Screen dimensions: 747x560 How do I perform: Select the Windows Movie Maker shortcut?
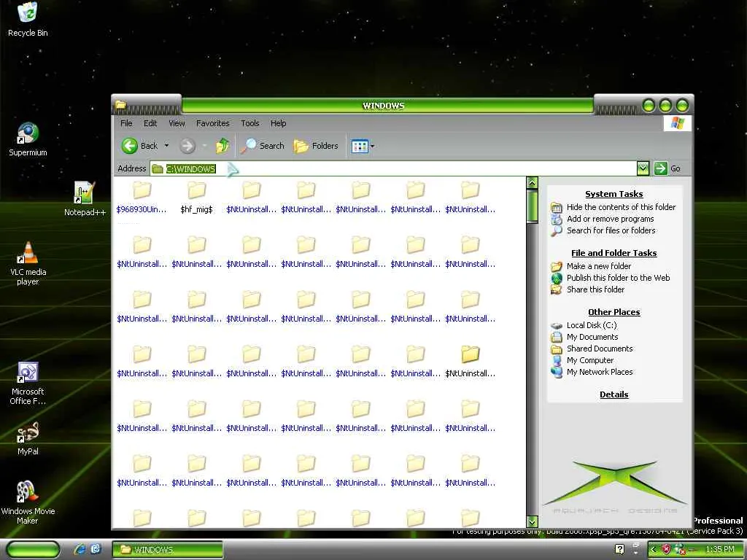click(x=28, y=503)
